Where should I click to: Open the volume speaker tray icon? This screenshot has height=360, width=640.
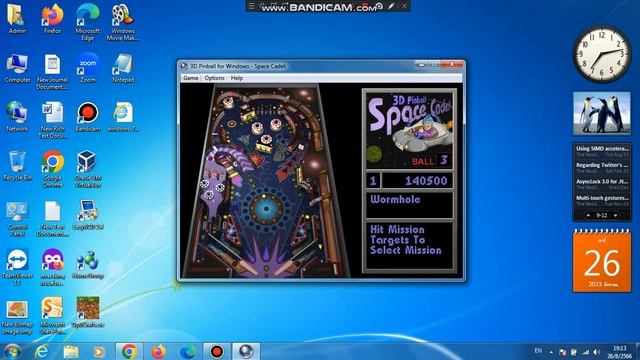click(597, 352)
